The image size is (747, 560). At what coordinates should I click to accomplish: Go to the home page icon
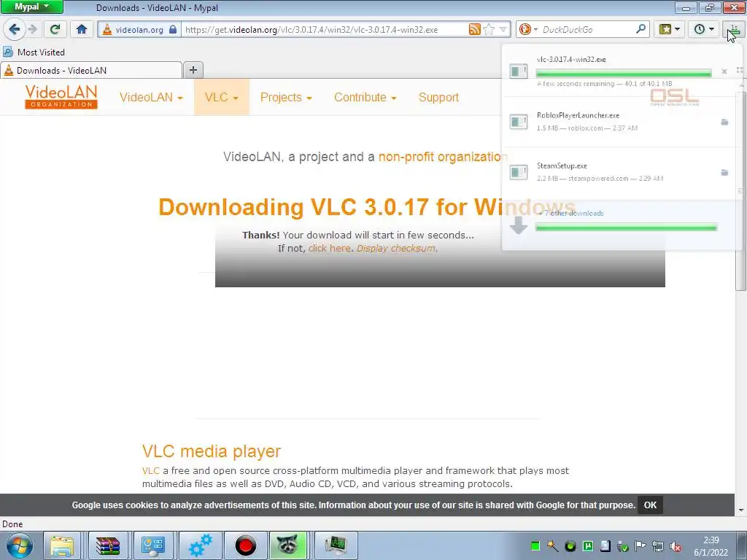[82, 29]
